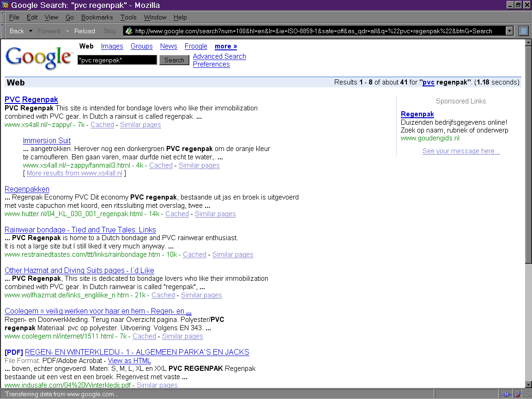Open Similar pages for wolfhazmat.de result
The height and width of the screenshot is (399, 532).
click(x=201, y=295)
